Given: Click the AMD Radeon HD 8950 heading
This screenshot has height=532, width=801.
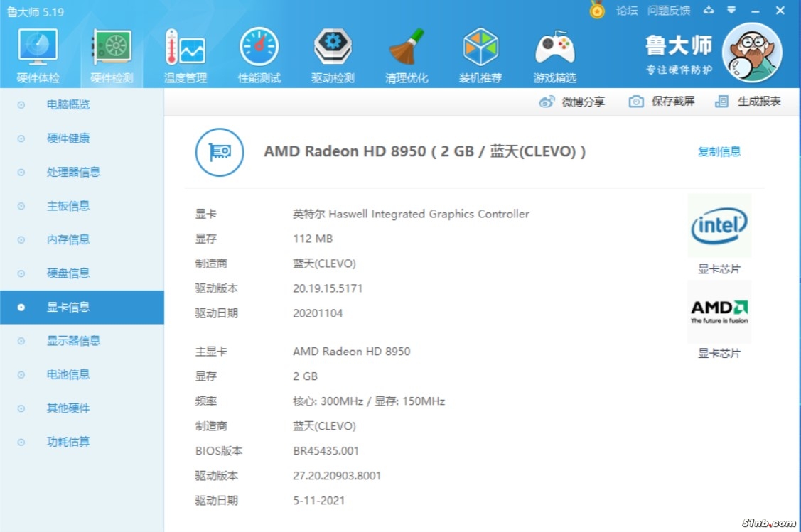Looking at the screenshot, I should click(424, 151).
